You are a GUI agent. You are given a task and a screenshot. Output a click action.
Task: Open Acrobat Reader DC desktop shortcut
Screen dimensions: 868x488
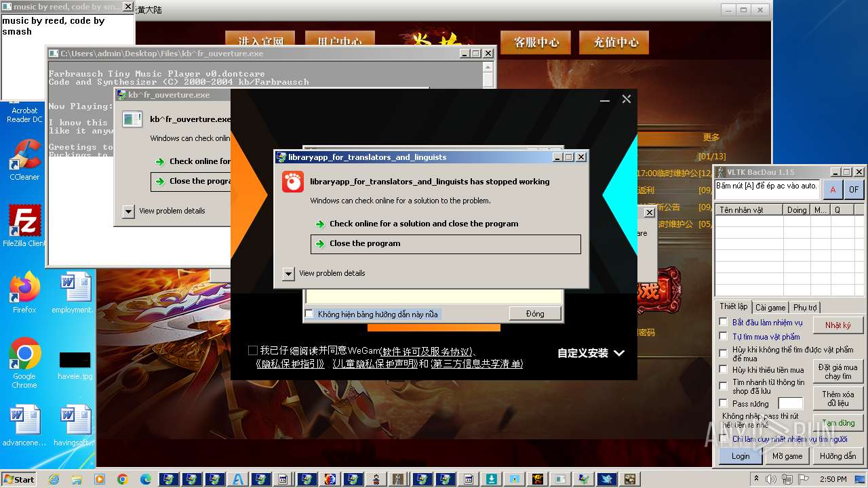(x=24, y=114)
